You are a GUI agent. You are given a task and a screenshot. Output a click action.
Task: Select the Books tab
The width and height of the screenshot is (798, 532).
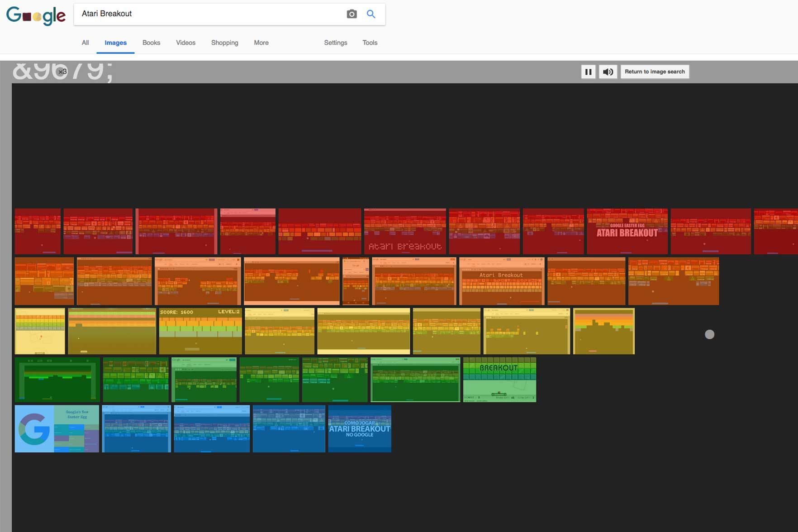151,43
